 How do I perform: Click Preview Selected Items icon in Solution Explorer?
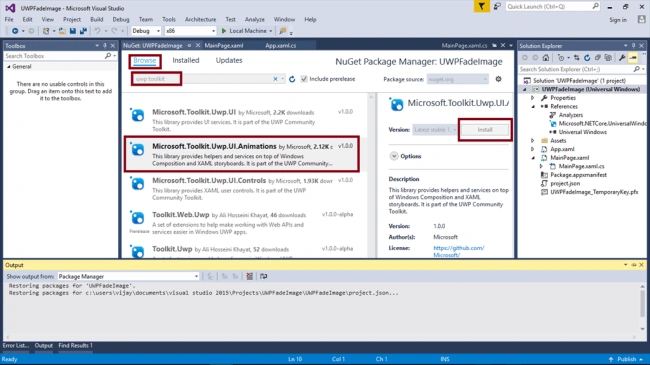click(633, 58)
